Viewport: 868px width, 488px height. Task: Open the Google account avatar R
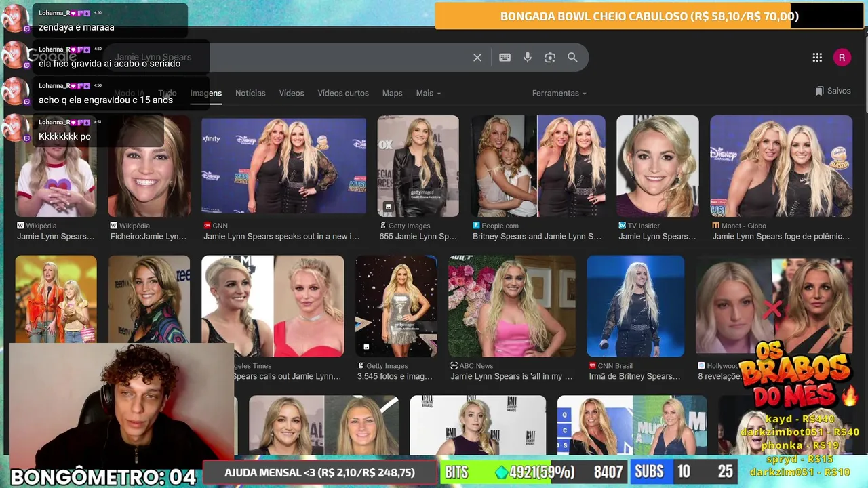point(842,58)
